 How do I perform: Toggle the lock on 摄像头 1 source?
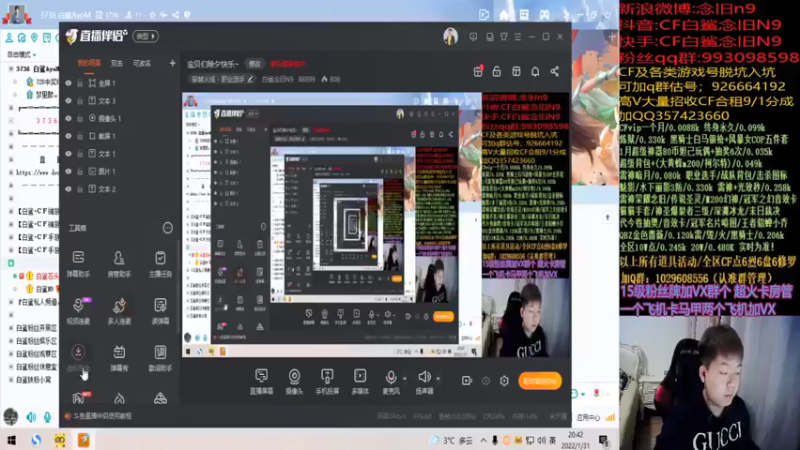click(x=80, y=118)
